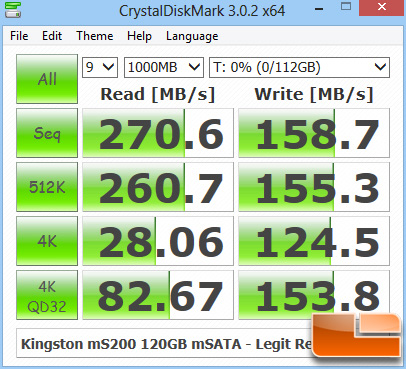Maximize the CrystalDiskMark window

(x=346, y=7)
